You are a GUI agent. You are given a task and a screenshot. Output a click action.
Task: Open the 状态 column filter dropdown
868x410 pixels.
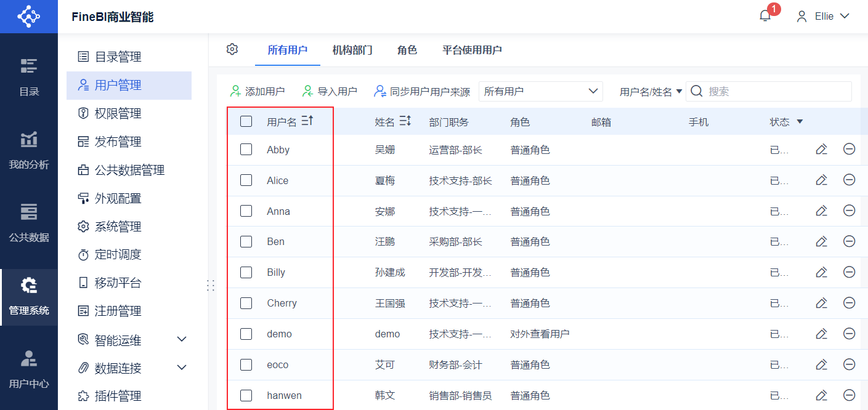[x=800, y=122]
